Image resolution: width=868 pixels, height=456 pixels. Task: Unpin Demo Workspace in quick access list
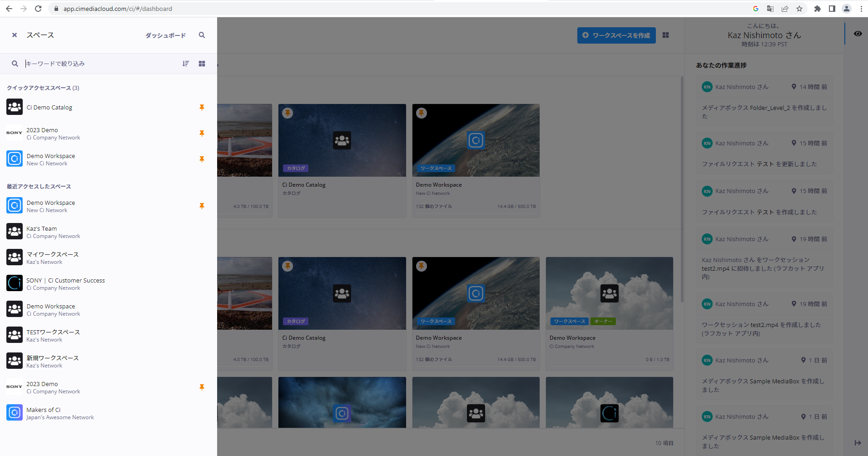202,159
